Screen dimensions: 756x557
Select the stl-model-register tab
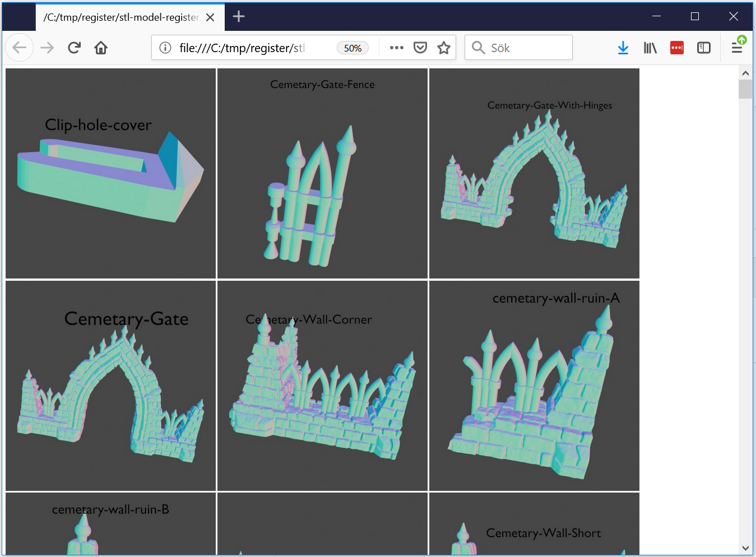[130, 17]
